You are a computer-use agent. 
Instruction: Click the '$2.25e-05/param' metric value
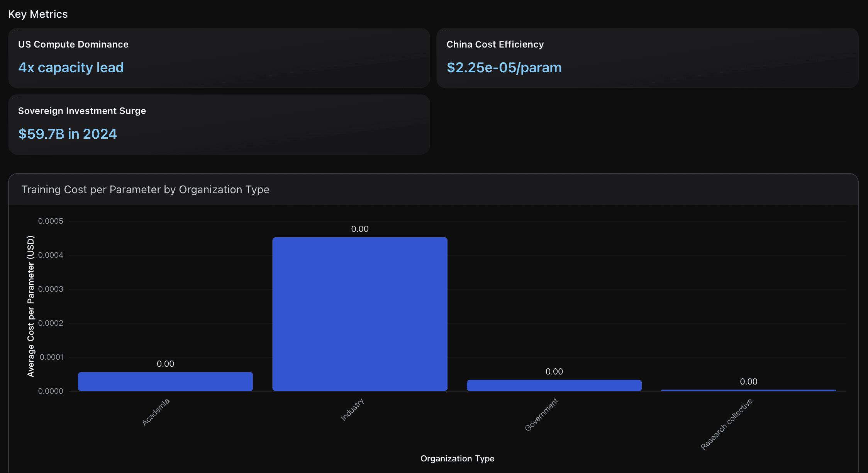click(504, 68)
